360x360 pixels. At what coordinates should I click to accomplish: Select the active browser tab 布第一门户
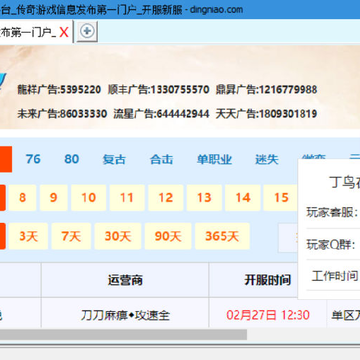pos(28,32)
